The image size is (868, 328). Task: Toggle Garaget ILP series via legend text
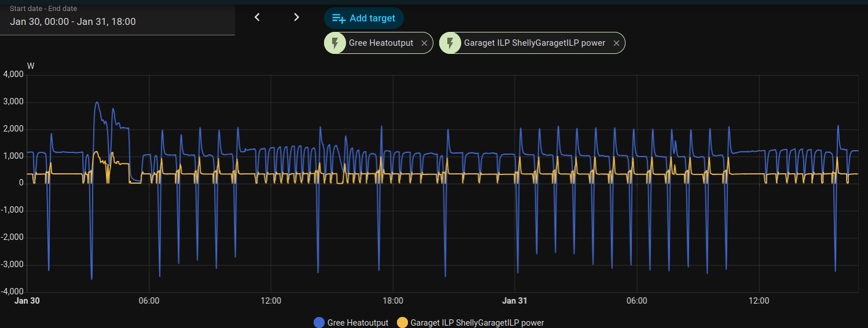[477, 323]
